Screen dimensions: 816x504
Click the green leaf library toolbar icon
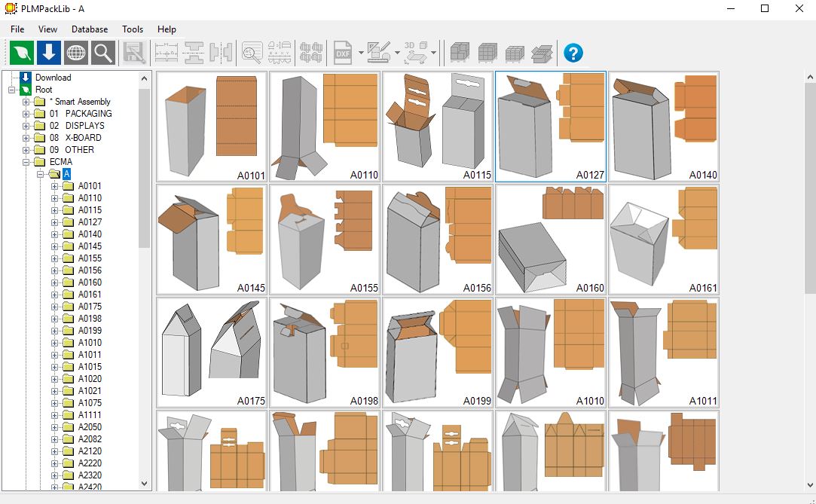(22, 53)
